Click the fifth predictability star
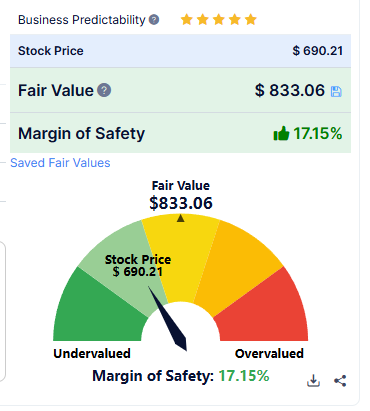Viewport: 370px width, 411px height. (251, 20)
